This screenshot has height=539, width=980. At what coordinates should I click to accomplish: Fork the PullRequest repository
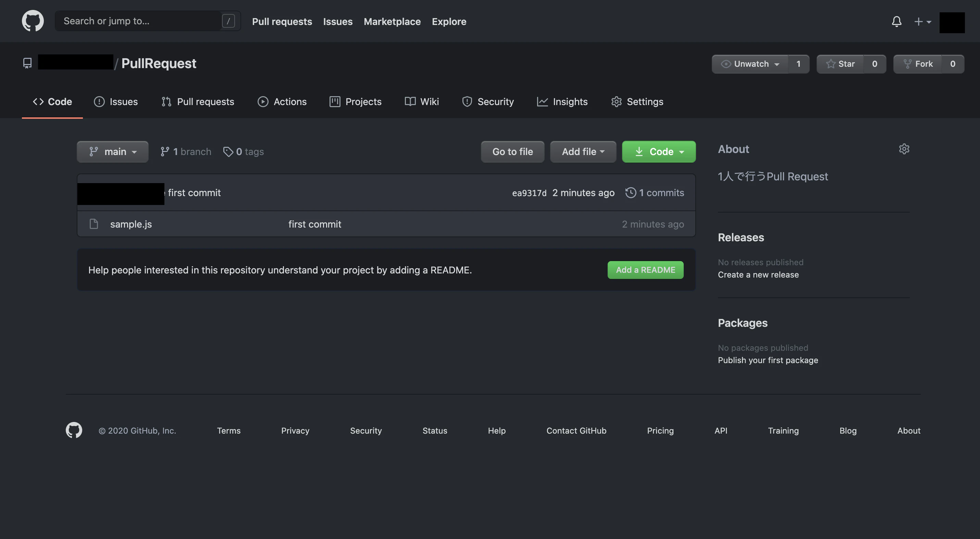pos(918,64)
